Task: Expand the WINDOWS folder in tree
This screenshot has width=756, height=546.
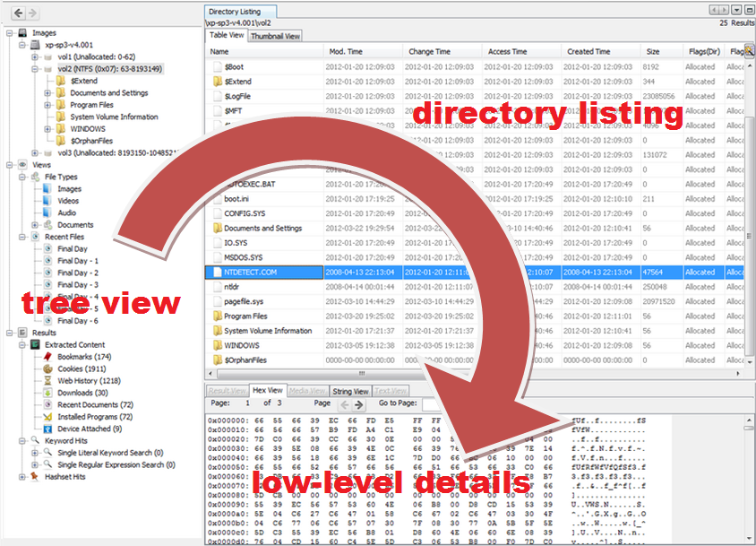Action: [47, 129]
